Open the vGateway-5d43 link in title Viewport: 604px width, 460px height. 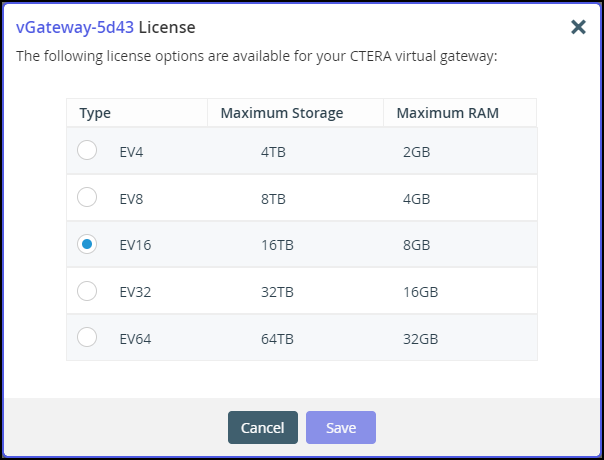click(75, 27)
